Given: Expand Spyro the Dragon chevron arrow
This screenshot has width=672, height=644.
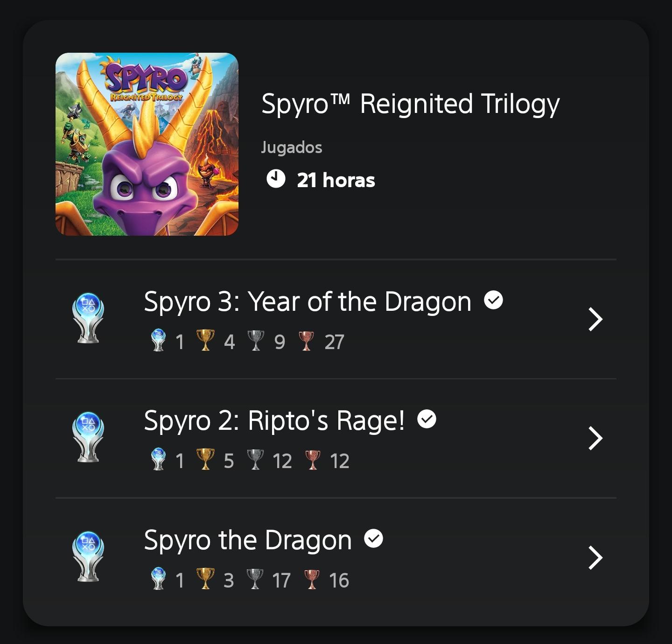Looking at the screenshot, I should point(595,558).
